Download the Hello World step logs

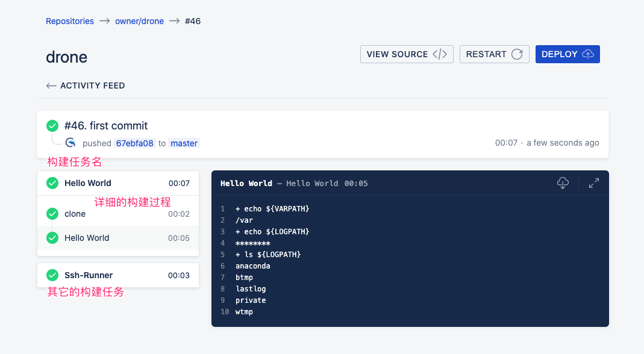click(x=563, y=183)
